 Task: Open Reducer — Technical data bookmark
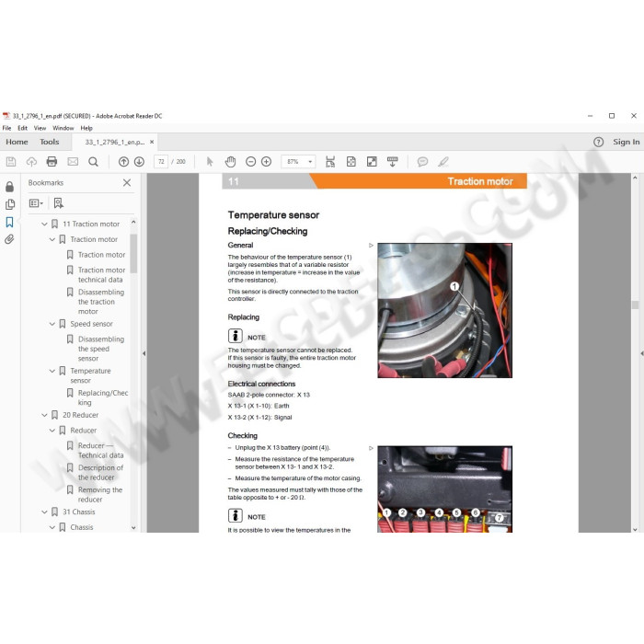(x=100, y=451)
